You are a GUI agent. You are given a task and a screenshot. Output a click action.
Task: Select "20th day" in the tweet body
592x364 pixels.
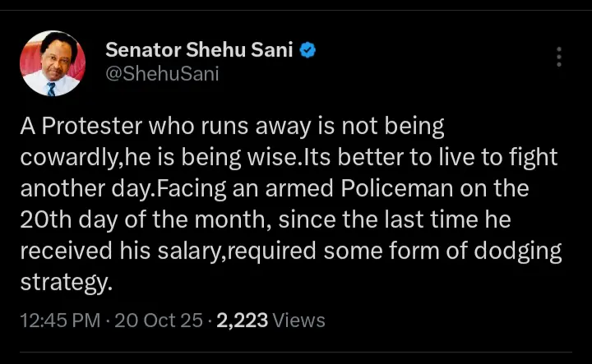coord(76,221)
